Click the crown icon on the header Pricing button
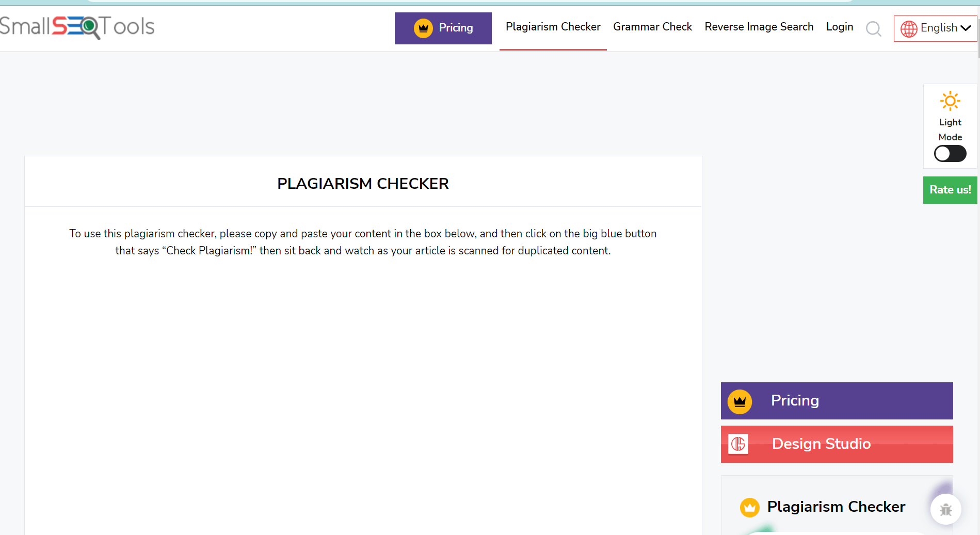 tap(424, 28)
